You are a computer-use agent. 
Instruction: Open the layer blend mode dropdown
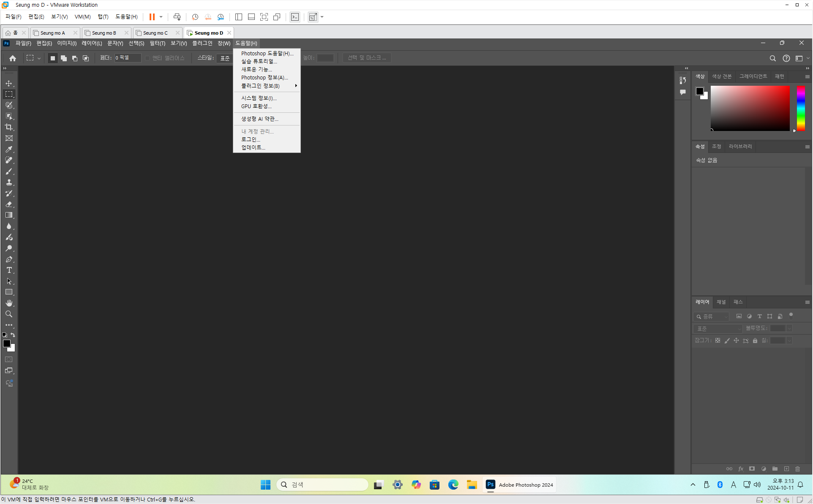718,328
